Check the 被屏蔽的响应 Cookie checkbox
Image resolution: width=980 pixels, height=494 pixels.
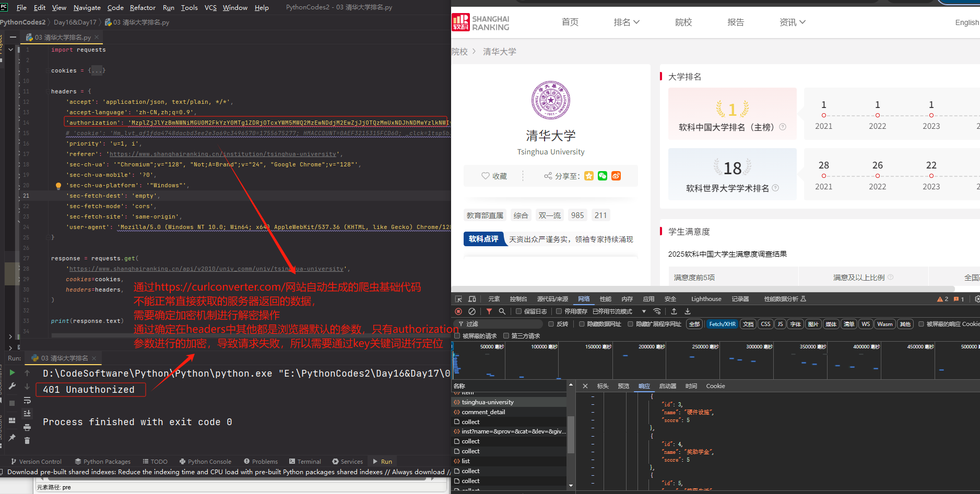(x=921, y=324)
